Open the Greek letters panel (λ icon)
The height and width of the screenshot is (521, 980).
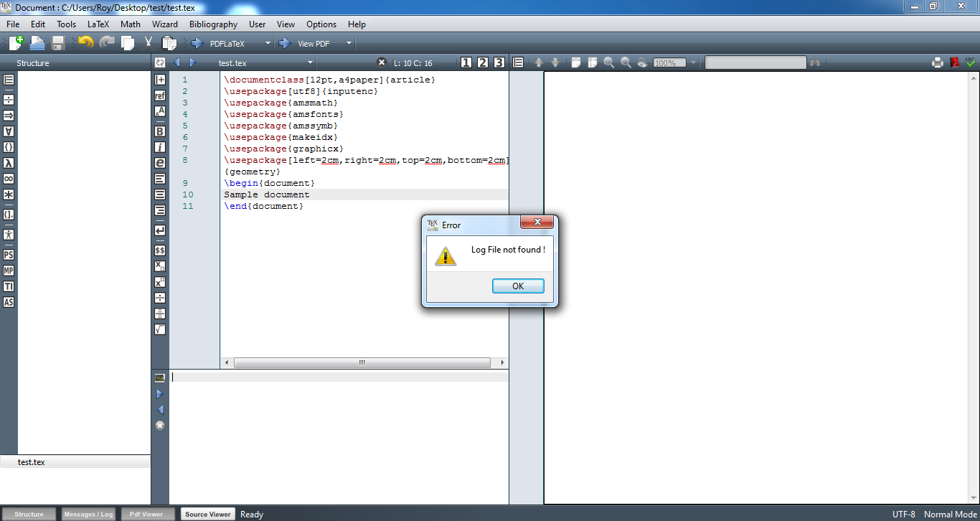9,163
